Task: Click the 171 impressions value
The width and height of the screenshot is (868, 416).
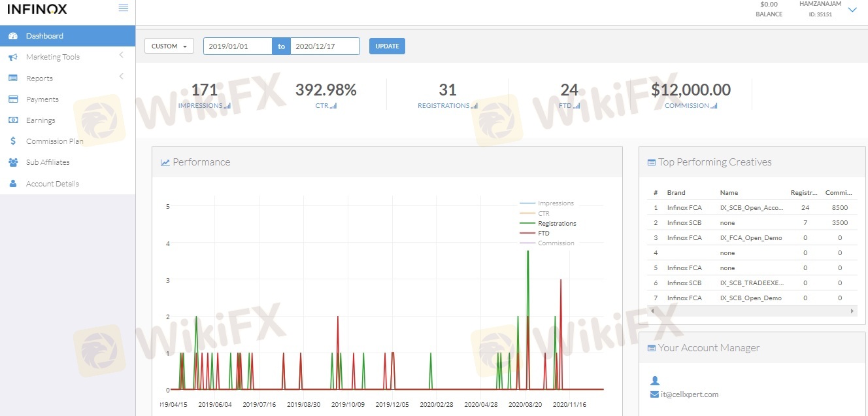Action: [205, 90]
